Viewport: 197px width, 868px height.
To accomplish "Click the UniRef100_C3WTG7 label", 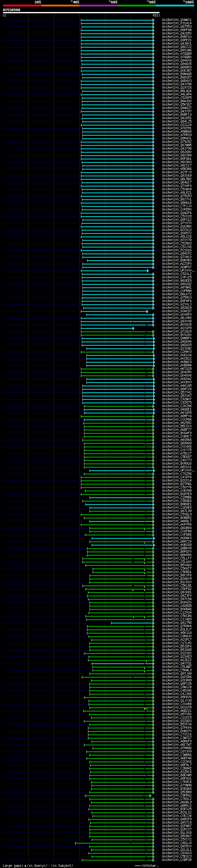I will 176,738.
